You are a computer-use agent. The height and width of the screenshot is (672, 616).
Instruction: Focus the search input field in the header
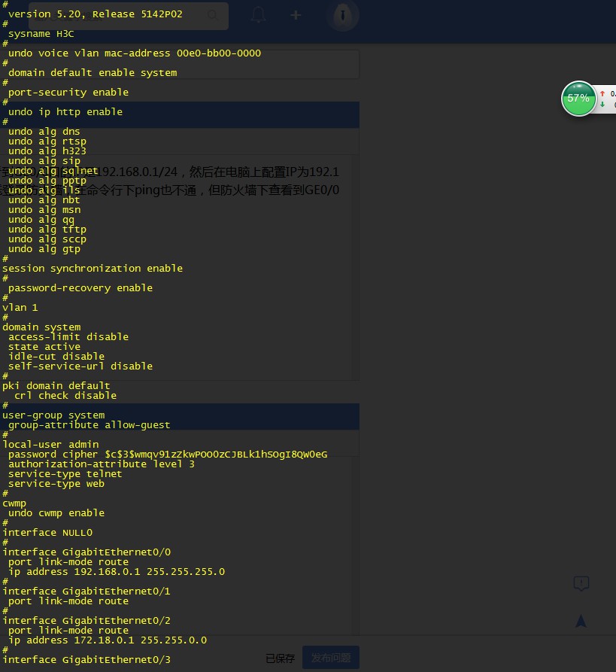pos(129,16)
